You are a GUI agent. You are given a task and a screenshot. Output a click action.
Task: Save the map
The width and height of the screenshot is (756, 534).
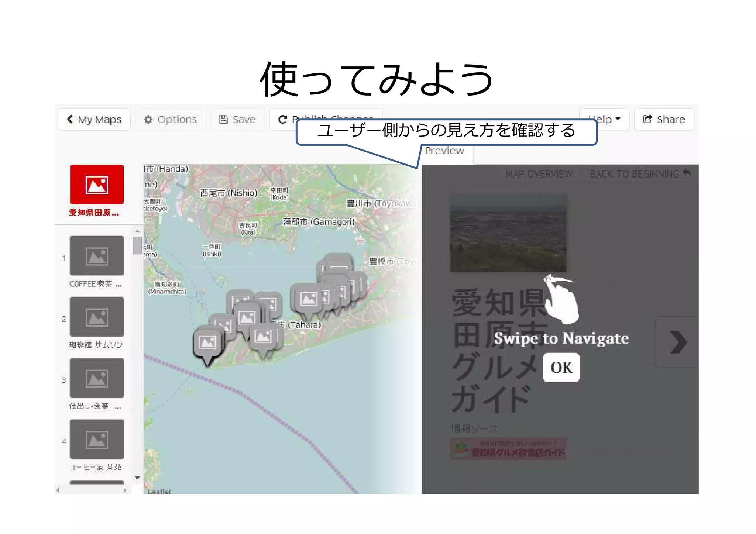coord(237,120)
